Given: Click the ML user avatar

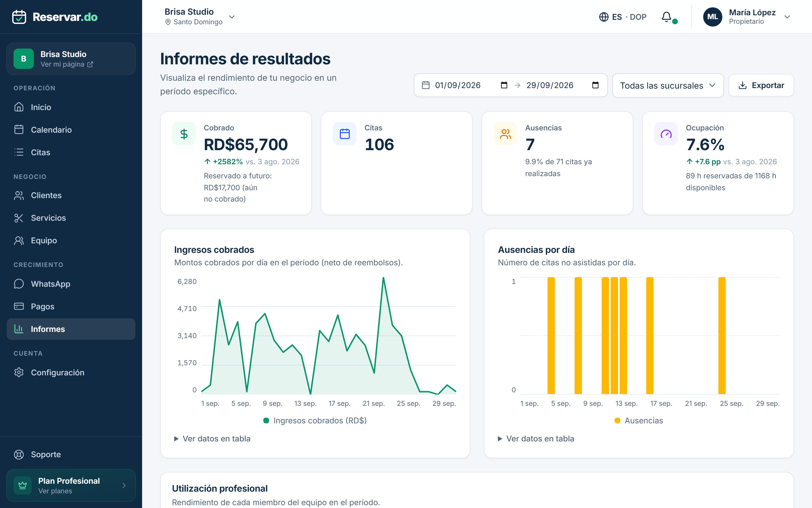Looking at the screenshot, I should point(712,17).
